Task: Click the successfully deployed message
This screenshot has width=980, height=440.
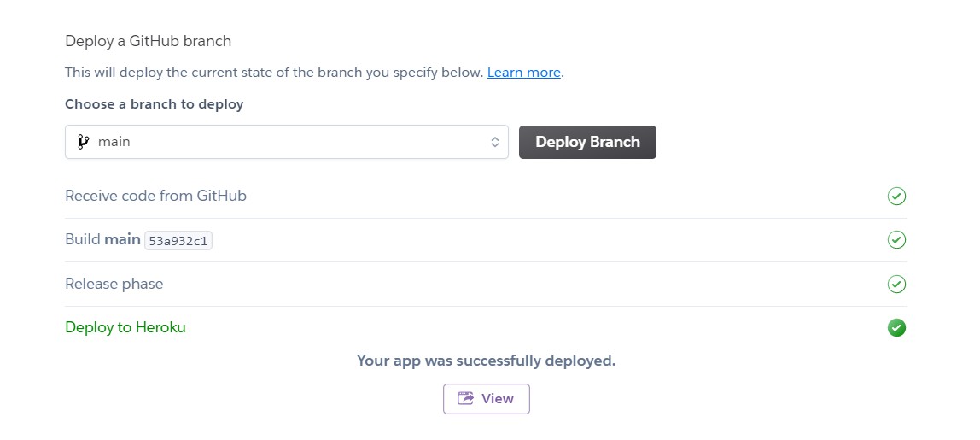Action: click(487, 361)
